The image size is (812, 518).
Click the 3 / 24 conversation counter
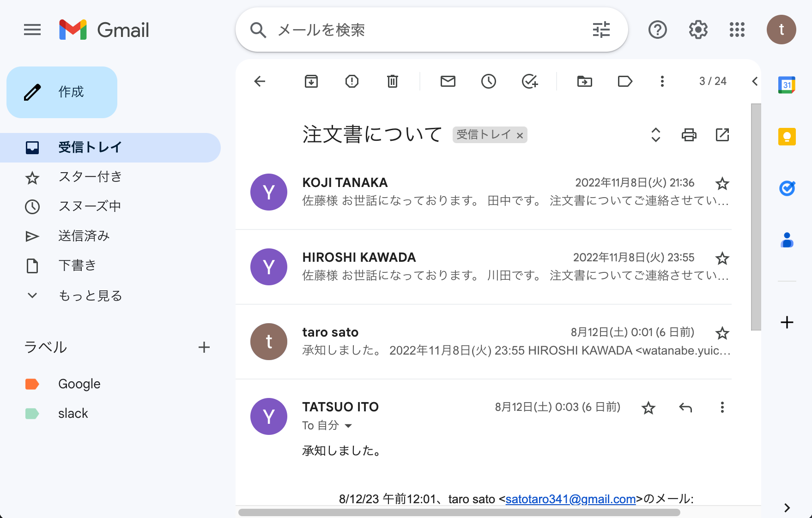713,81
